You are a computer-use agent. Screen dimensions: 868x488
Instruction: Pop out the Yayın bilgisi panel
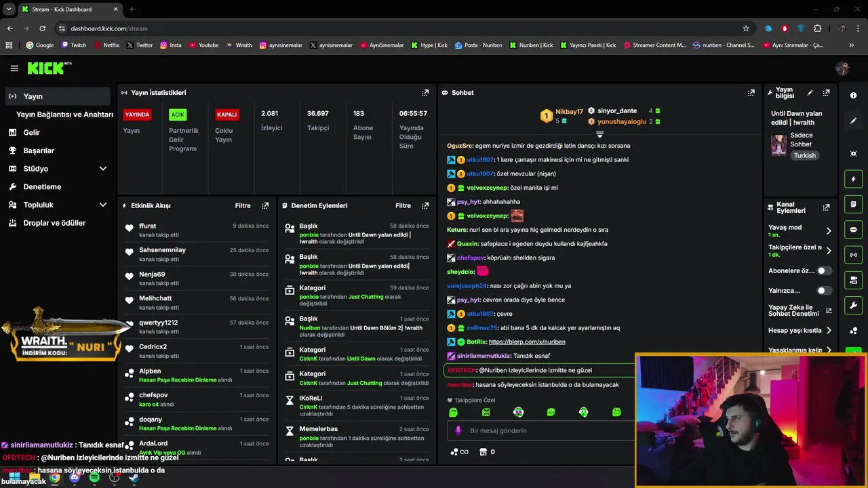tap(826, 93)
